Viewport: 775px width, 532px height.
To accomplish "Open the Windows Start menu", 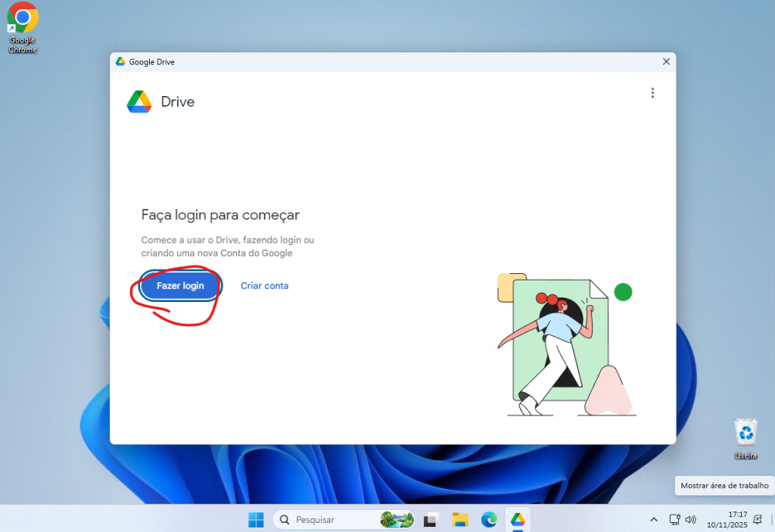I will [256, 520].
